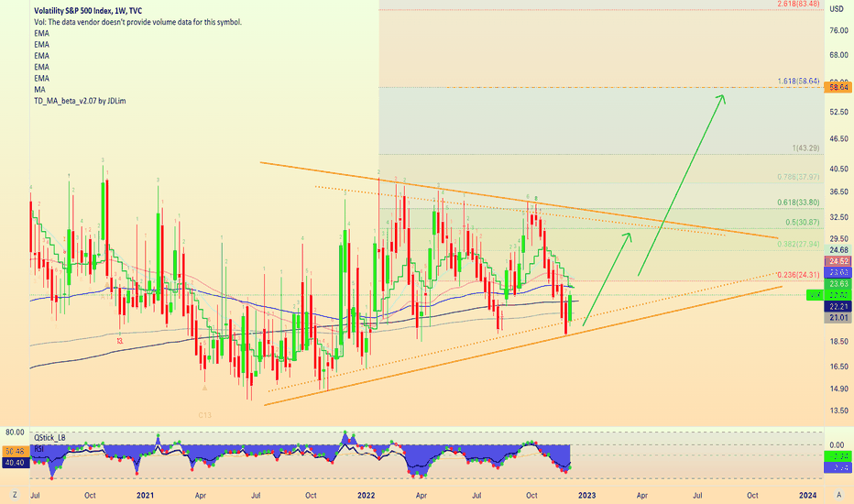Click the 32.50 price axis label

coord(838,217)
